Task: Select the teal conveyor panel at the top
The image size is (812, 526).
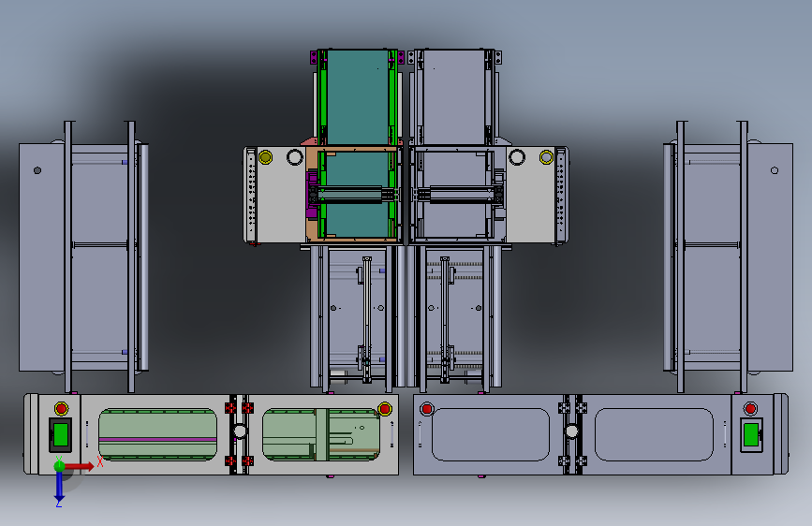Action: click(x=358, y=96)
